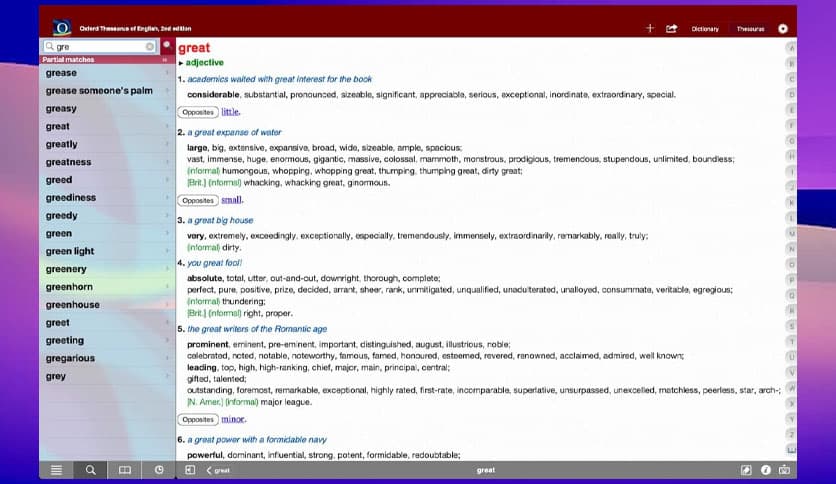This screenshot has width=836, height=484.
Task: Select 'green light' in the word list
Action: (x=107, y=251)
